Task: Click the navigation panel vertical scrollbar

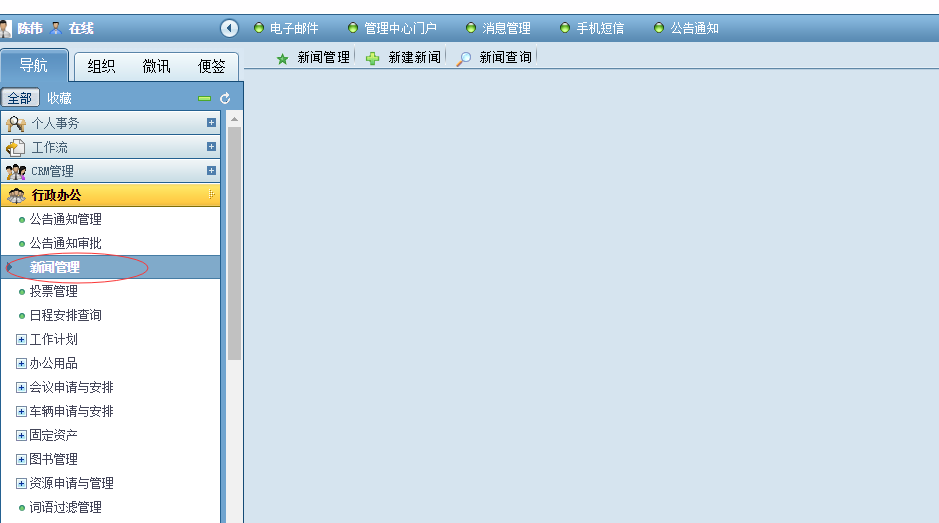Action: coord(234,240)
